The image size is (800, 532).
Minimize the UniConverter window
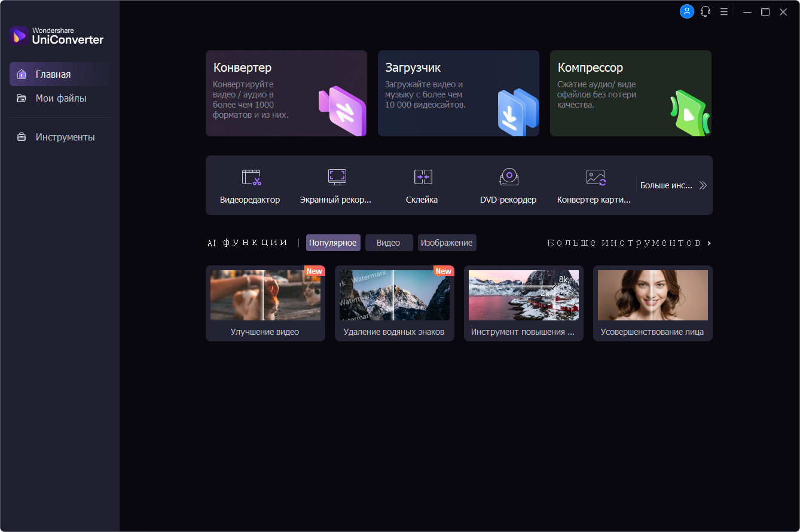(747, 11)
